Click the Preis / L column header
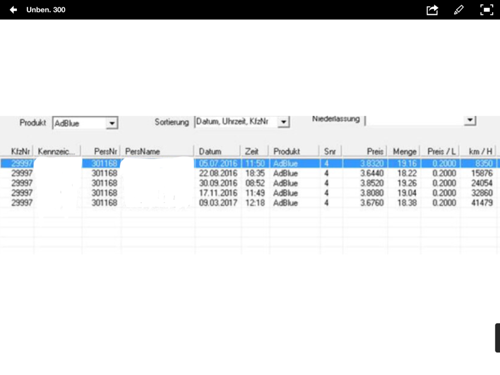 click(440, 151)
